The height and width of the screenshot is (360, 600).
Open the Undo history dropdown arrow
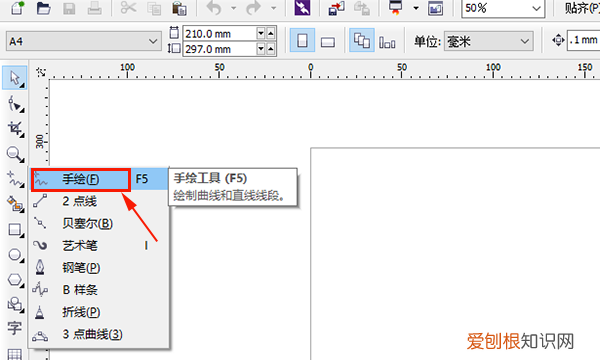tap(233, 8)
